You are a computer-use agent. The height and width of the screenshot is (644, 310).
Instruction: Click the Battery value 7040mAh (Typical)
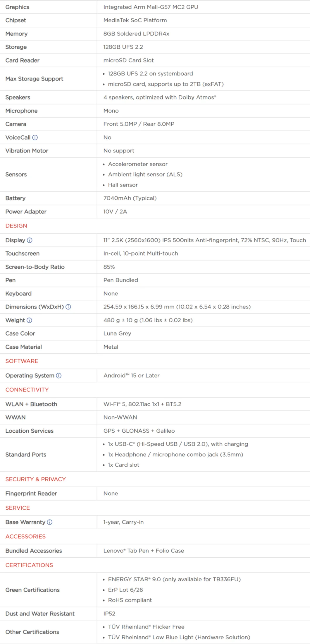(x=130, y=198)
